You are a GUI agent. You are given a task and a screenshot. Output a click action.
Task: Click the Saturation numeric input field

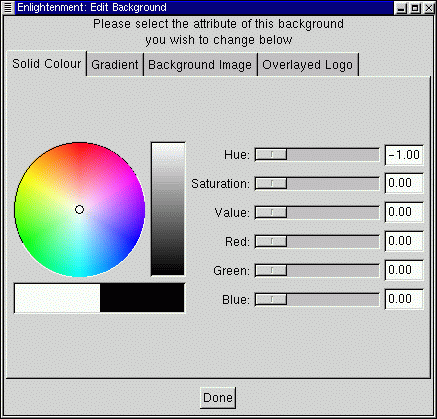[404, 183]
